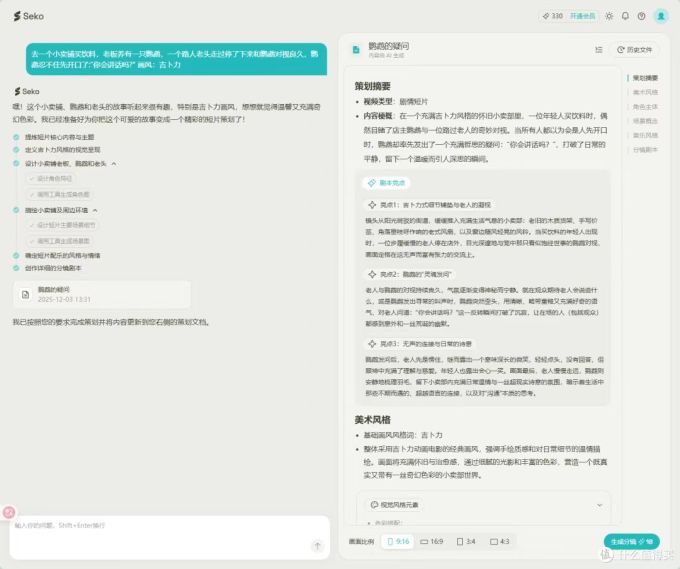Click the sparkle icon beside 亮点1
The image size is (680, 569).
pos(372,205)
